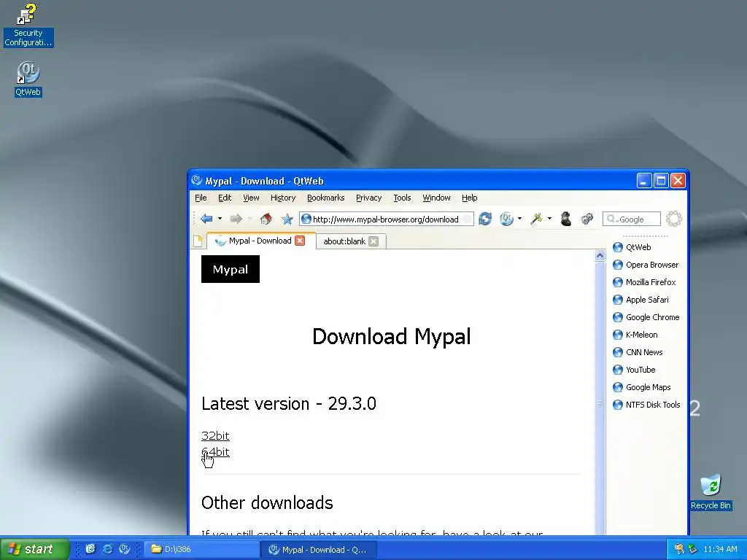
Task: Open search engine selector magnifier dropdown
Action: (612, 219)
